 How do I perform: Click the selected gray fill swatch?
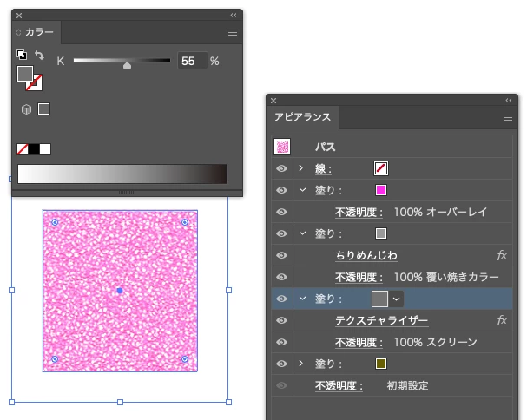point(379,299)
